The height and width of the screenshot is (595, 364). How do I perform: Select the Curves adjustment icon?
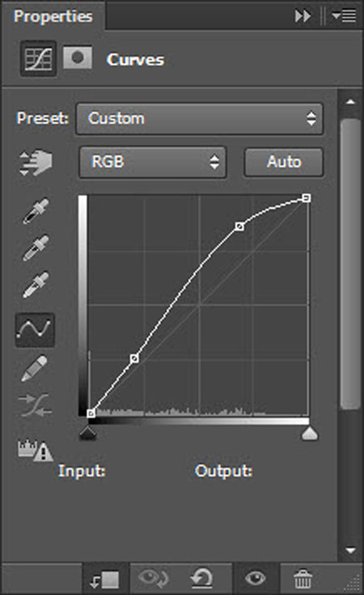38,59
